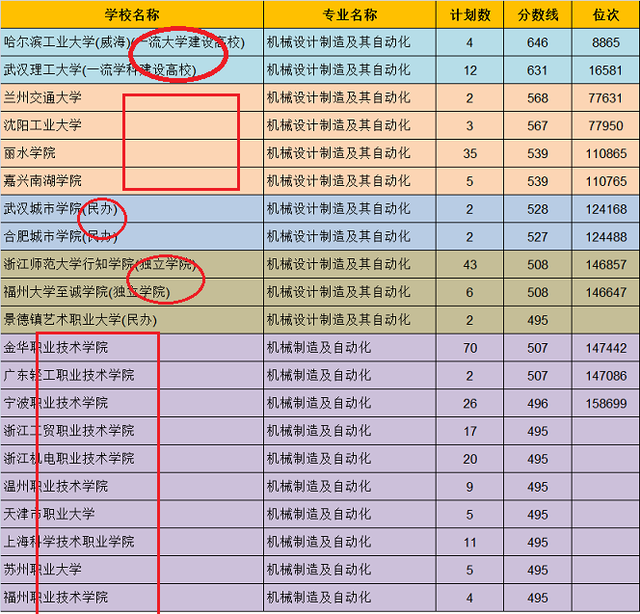Click the rank value 146647
The image size is (640, 614).
point(606,292)
